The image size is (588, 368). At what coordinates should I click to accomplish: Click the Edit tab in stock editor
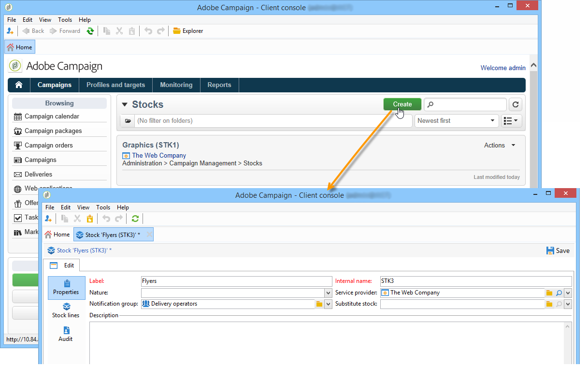pos(62,265)
